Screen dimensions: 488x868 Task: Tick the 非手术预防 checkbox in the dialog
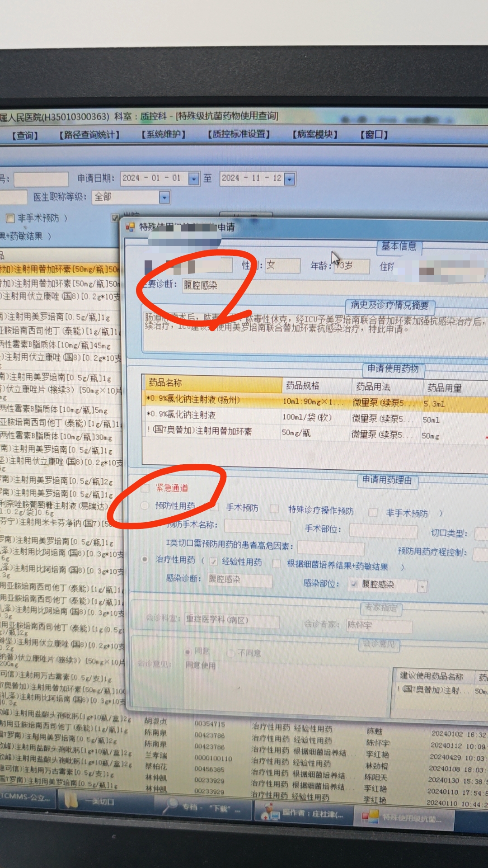click(x=373, y=512)
